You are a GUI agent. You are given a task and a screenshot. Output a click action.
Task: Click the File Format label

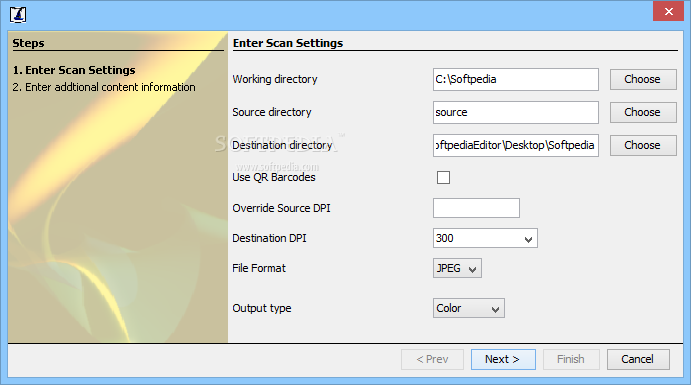[259, 268]
